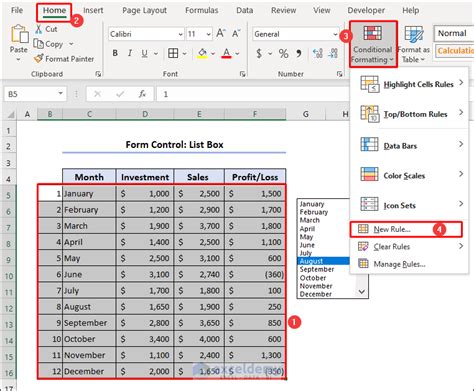This screenshot has height=391, width=474.
Task: Apply Accounting dollar number format
Action: click(x=259, y=53)
